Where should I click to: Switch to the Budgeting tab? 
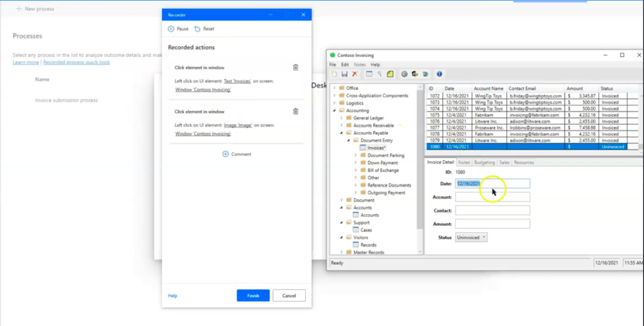[485, 162]
